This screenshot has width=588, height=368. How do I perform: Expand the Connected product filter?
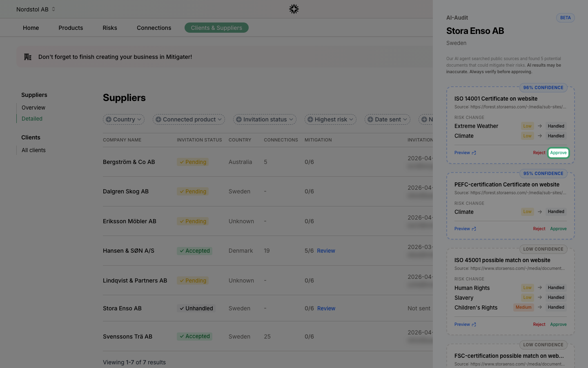tap(189, 119)
